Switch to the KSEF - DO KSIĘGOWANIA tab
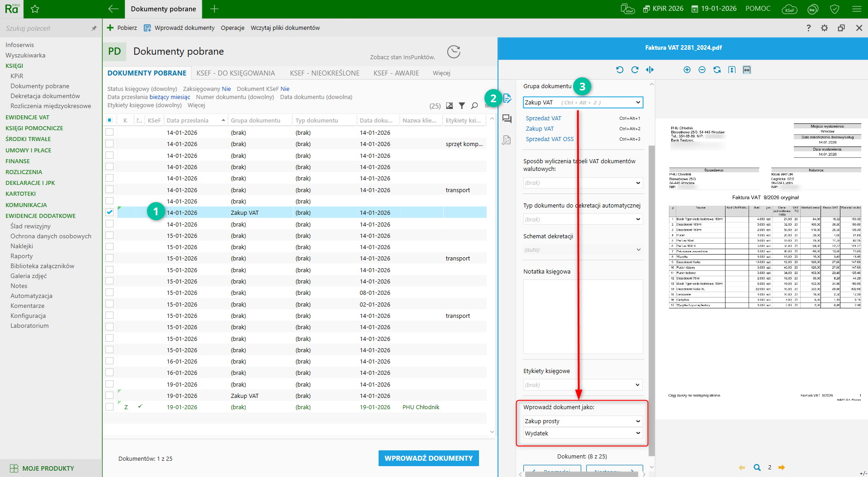 [x=236, y=73]
